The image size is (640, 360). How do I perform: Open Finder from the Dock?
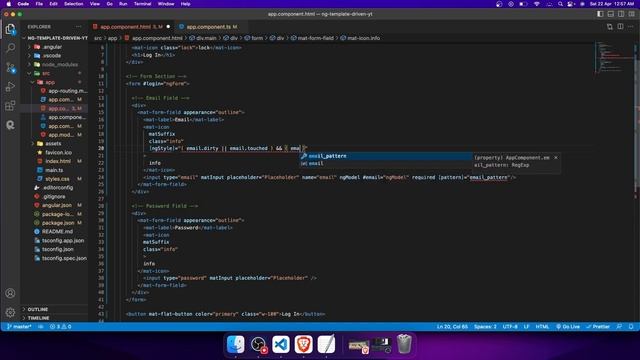(236, 344)
